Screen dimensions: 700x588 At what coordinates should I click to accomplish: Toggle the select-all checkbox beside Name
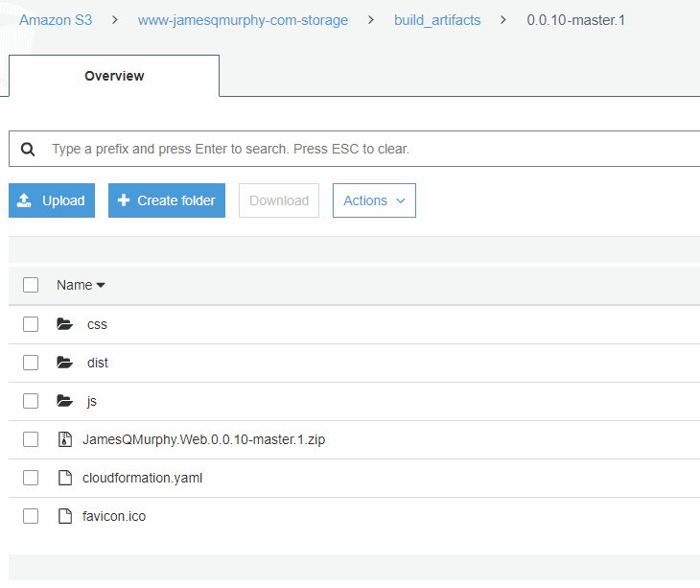[x=31, y=285]
